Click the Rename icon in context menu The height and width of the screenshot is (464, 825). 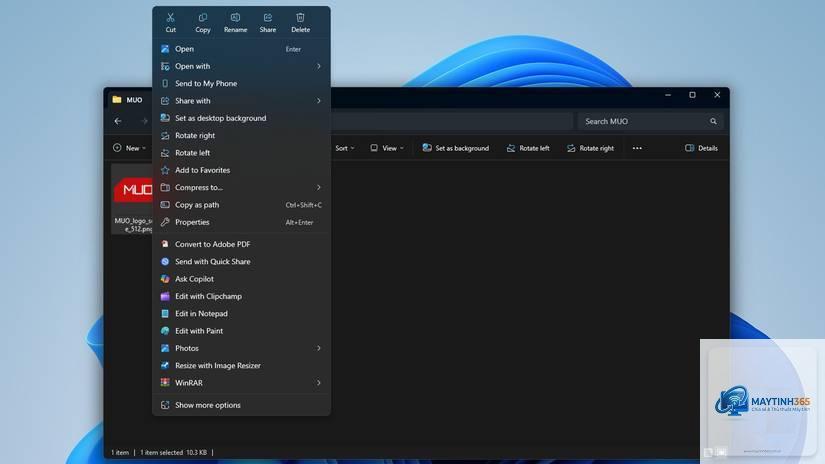[x=235, y=18]
